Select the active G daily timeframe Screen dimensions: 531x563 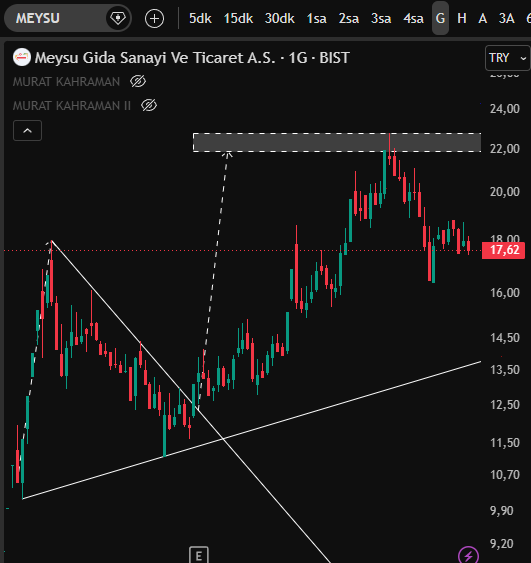[x=440, y=18]
